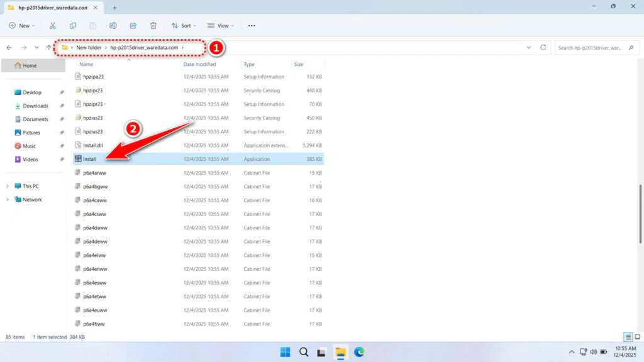Viewport: 644px width, 362px height.
Task: Open a new File Explorer tab
Action: click(x=114, y=8)
